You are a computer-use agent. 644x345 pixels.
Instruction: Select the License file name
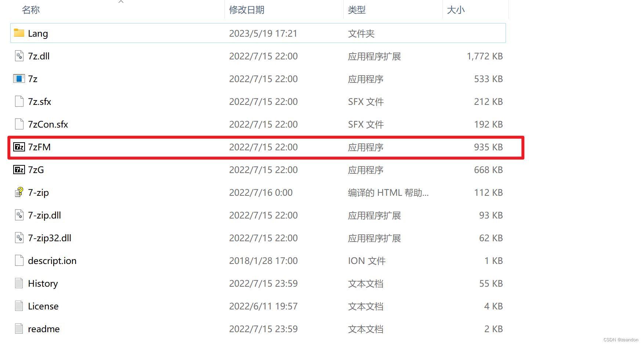coord(43,306)
